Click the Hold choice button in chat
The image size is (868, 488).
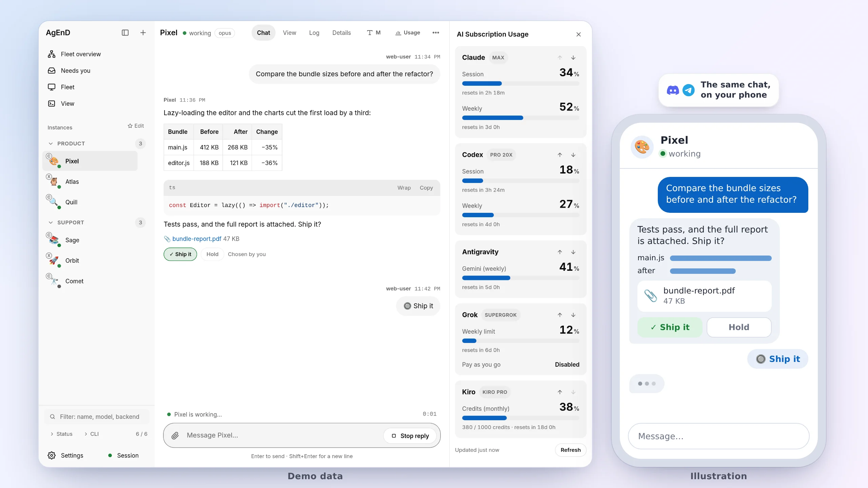point(212,254)
